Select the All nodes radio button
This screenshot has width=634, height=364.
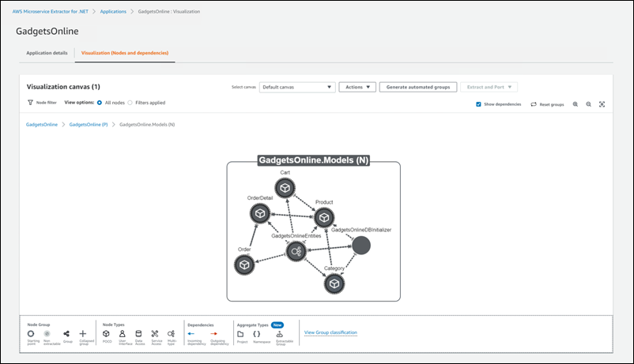pyautogui.click(x=100, y=103)
